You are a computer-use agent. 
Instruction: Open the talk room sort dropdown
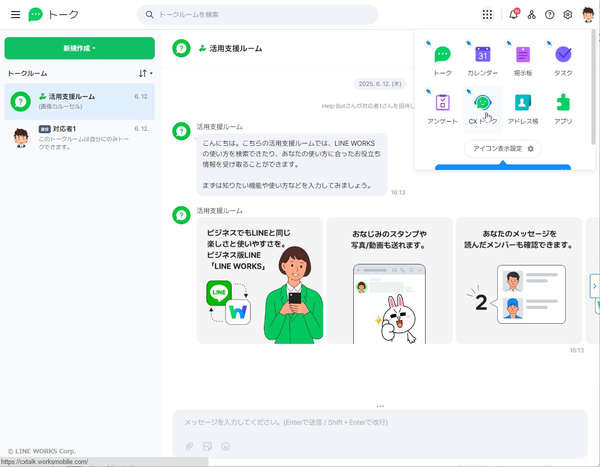pyautogui.click(x=145, y=73)
